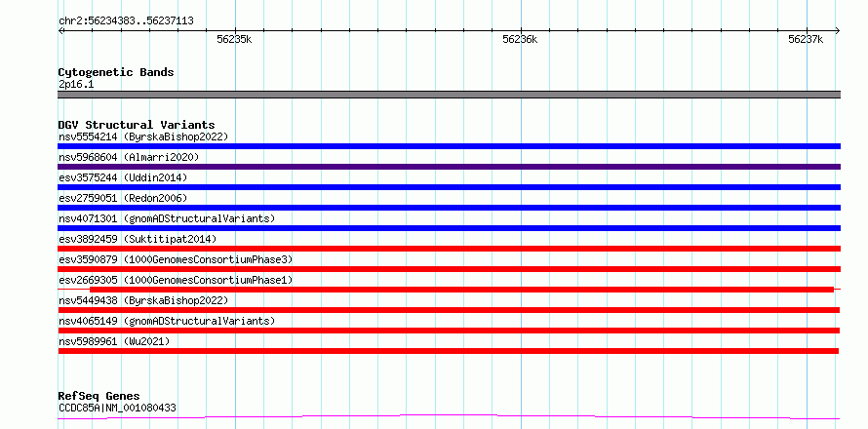Click the nsv5968604 (Almarri2020) label
The image size is (868, 429).
point(129,157)
